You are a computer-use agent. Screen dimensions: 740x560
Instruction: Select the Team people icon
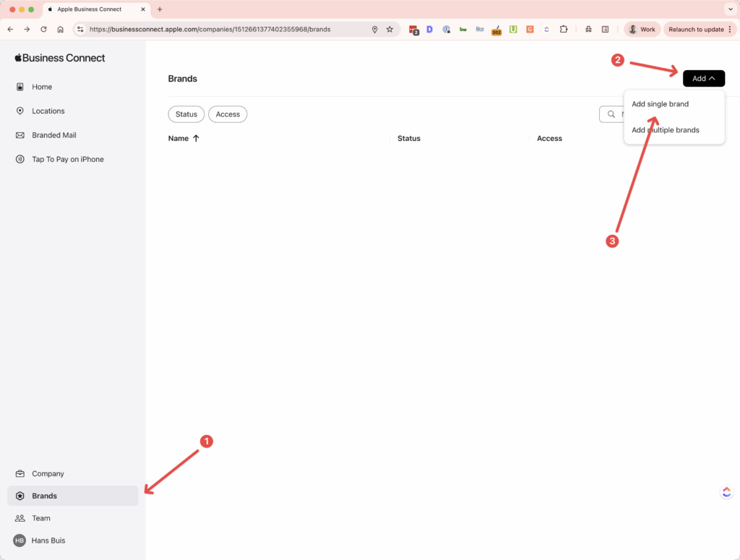[20, 518]
